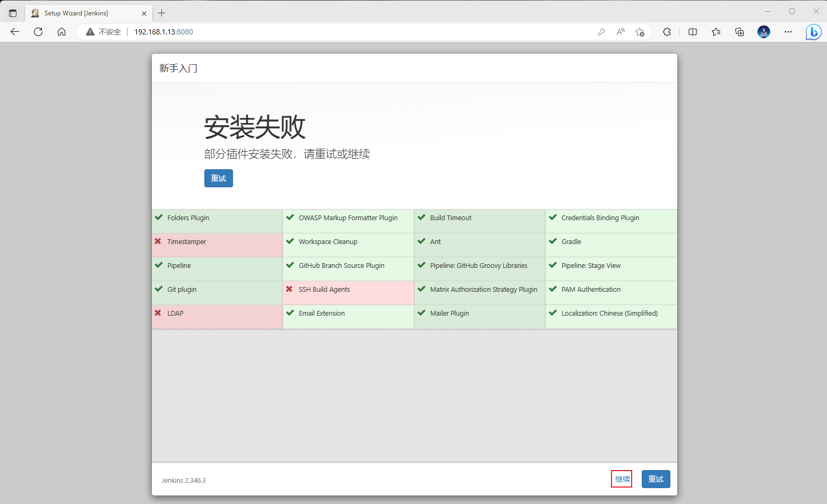
Task: Select the 'Build Timeout' text
Action: [x=451, y=218]
